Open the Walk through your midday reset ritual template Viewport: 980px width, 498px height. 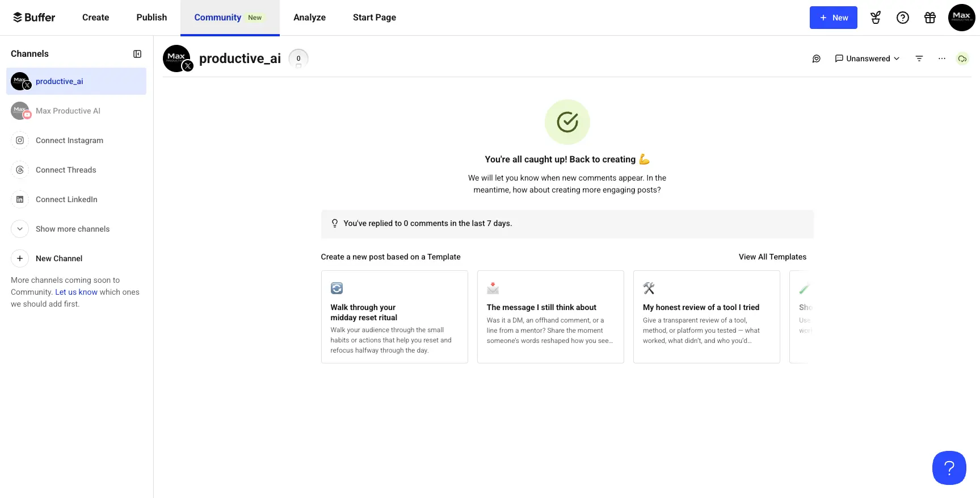(394, 317)
